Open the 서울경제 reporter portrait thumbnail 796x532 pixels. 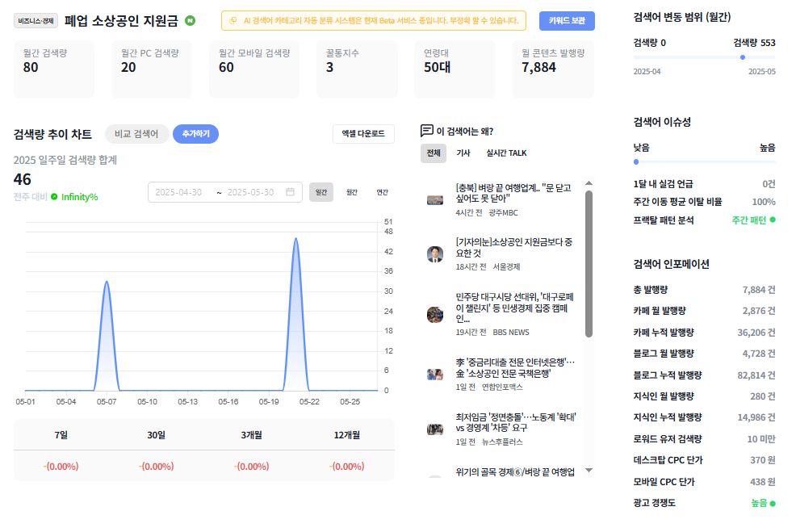tap(435, 253)
